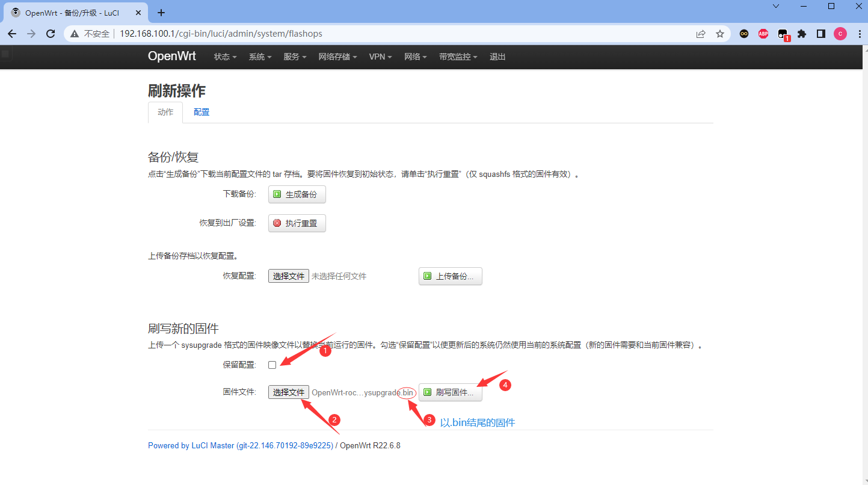Choose file for 固件文件
This screenshot has width=868, height=485.
289,392
